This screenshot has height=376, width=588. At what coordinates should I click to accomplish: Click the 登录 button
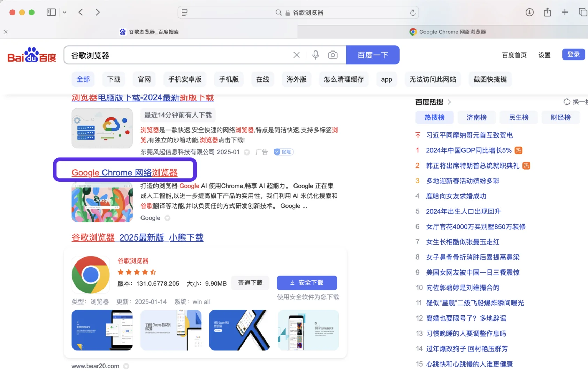[x=573, y=54]
